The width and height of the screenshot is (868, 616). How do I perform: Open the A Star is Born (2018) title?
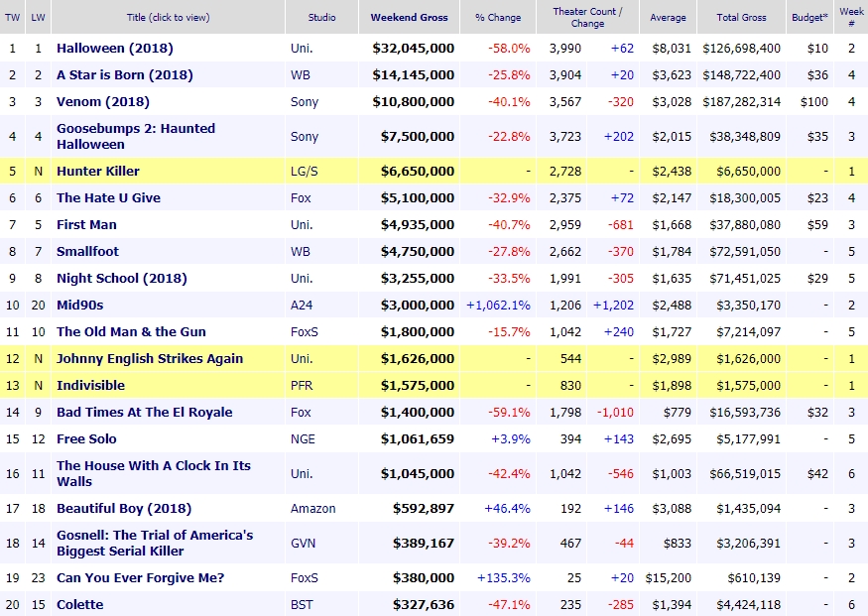pos(125,74)
